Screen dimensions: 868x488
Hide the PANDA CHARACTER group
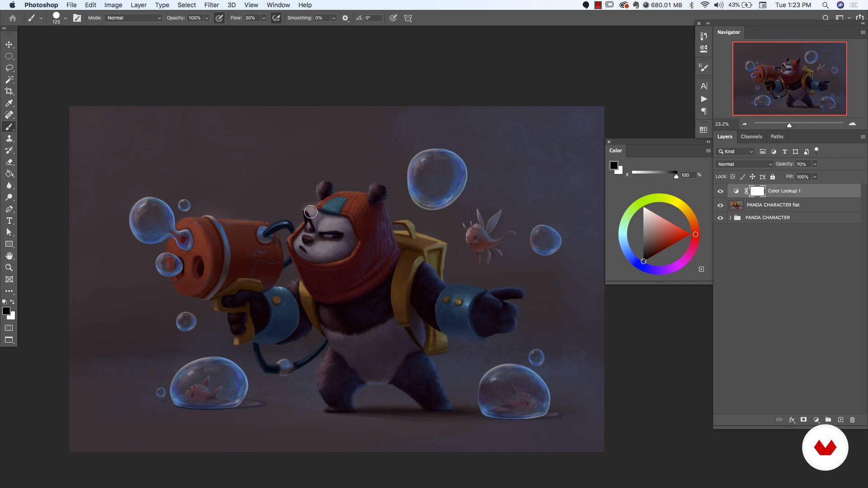tap(720, 218)
